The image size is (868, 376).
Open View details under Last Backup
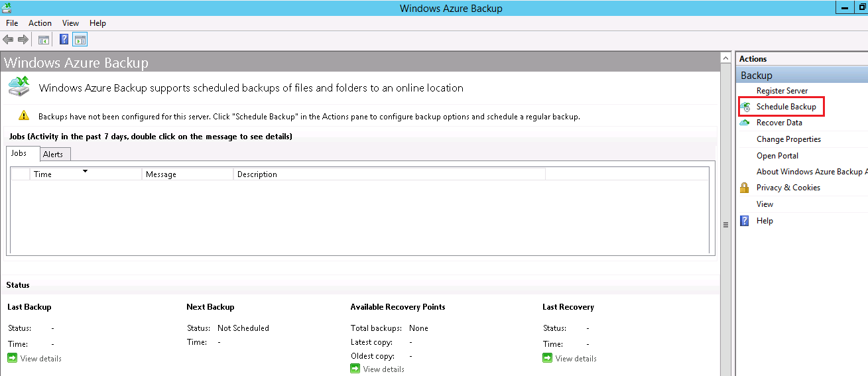click(x=41, y=359)
